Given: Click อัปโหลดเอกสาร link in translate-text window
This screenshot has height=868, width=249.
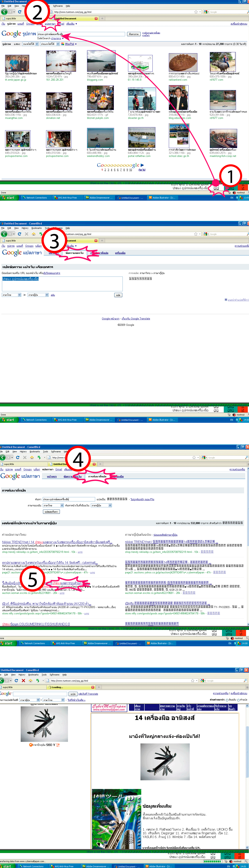Looking at the screenshot, I should pos(52,273).
